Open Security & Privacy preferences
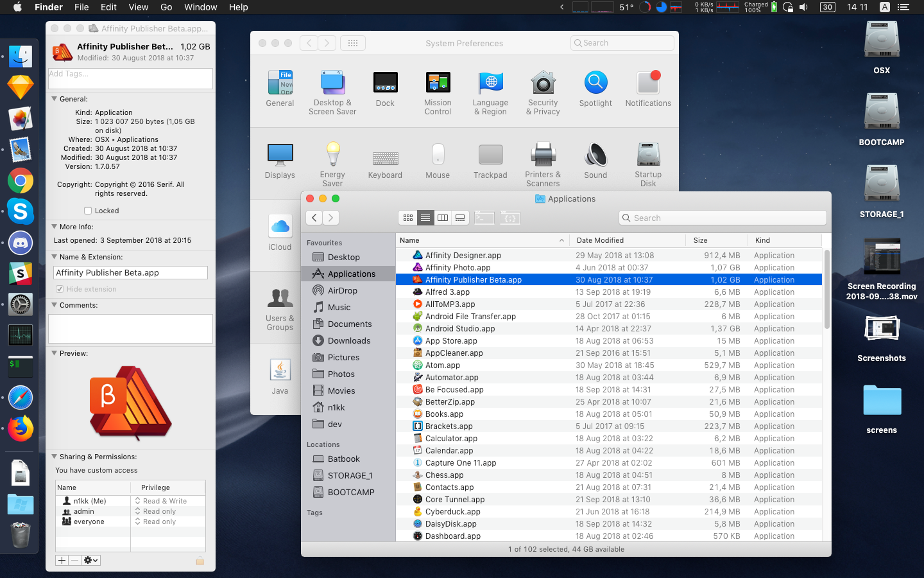 (543, 93)
